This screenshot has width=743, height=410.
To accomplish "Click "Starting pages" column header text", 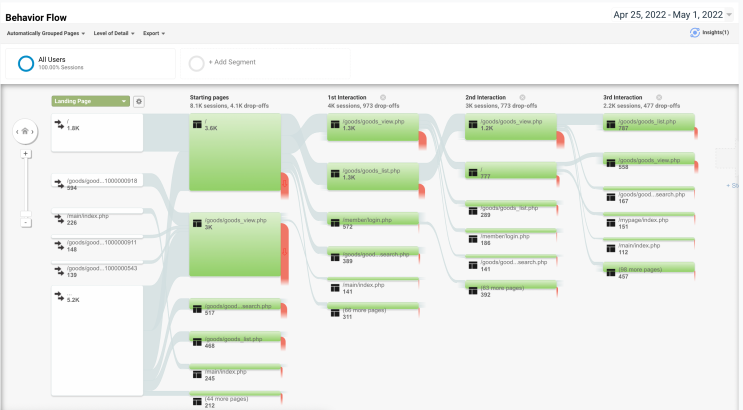I will tap(209, 97).
